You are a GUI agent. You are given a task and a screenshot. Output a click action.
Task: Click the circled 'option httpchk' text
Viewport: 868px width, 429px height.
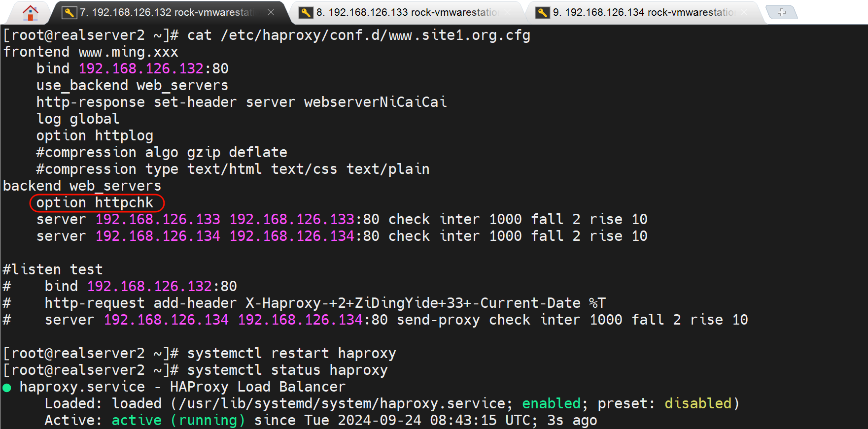pos(95,202)
